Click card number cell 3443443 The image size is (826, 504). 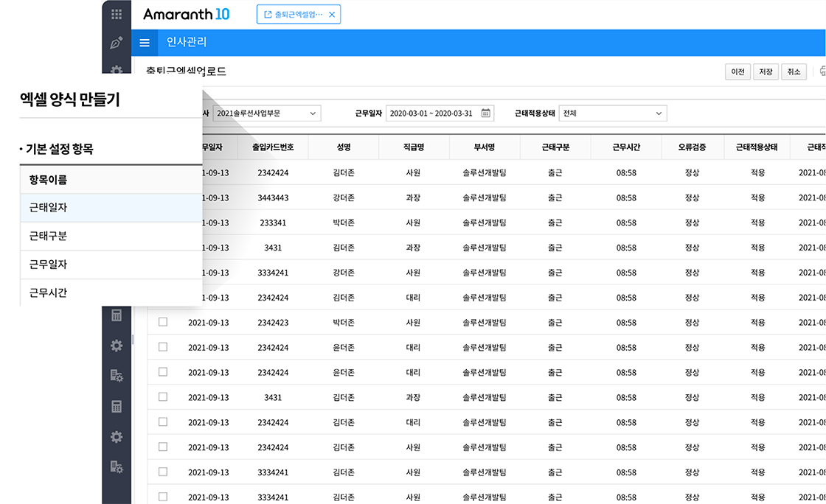point(273,197)
